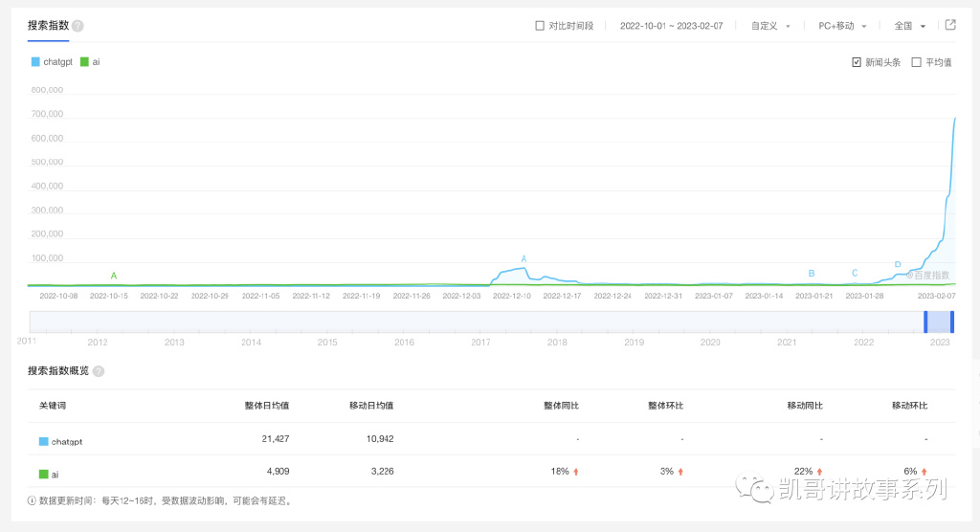Image resolution: width=980 pixels, height=532 pixels.
Task: Click the green news marker A near 2022-10-15
Action: (x=114, y=276)
